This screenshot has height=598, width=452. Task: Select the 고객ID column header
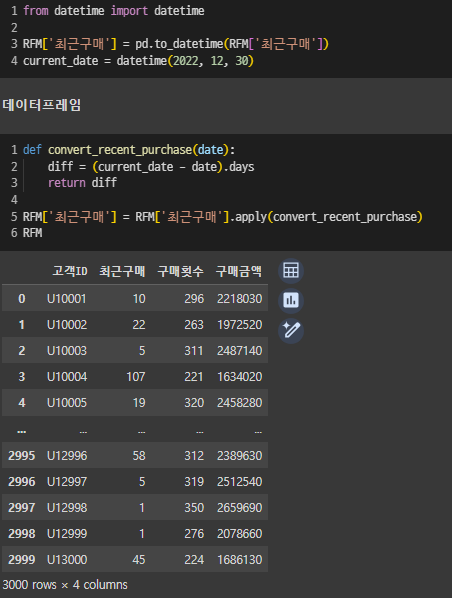pyautogui.click(x=70, y=271)
